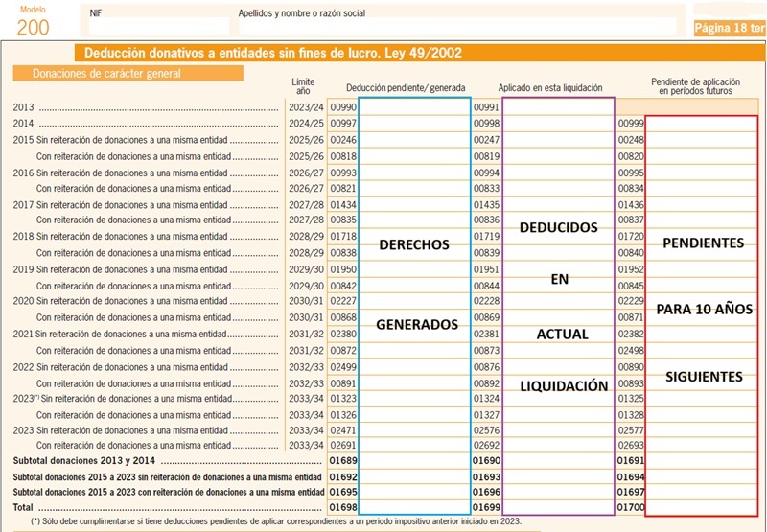
Task: Click 'Subtotal donaciones 2015 a 2023 con reiteración' label
Action: tap(169, 492)
